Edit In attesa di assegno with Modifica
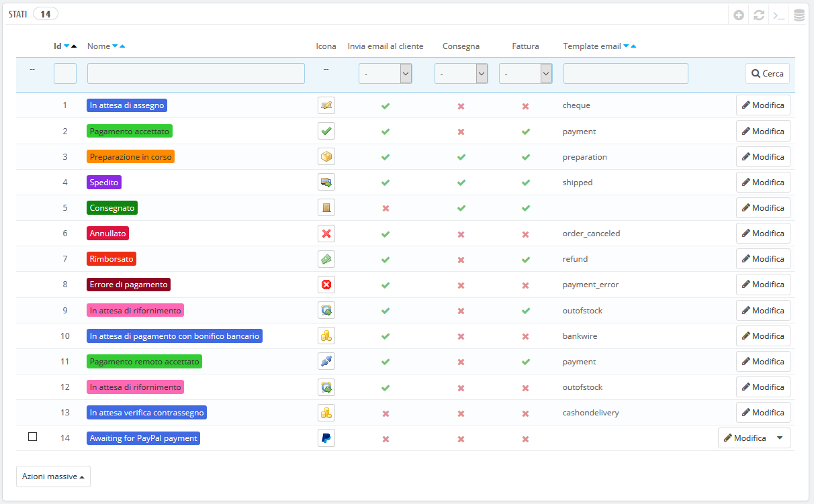Viewport: 814px width, 504px height. tap(763, 105)
